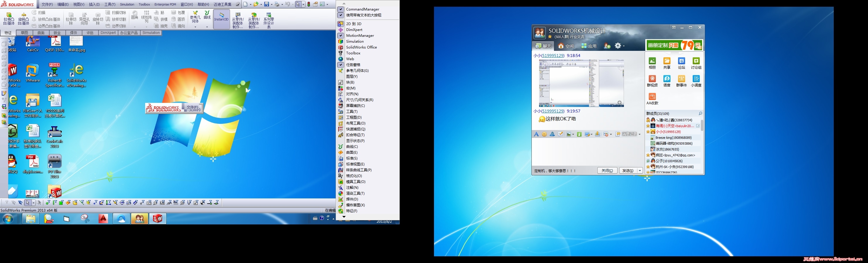The image size is (868, 263).
Task: Open the dropdown arrow next to New icon
Action: 250,4
